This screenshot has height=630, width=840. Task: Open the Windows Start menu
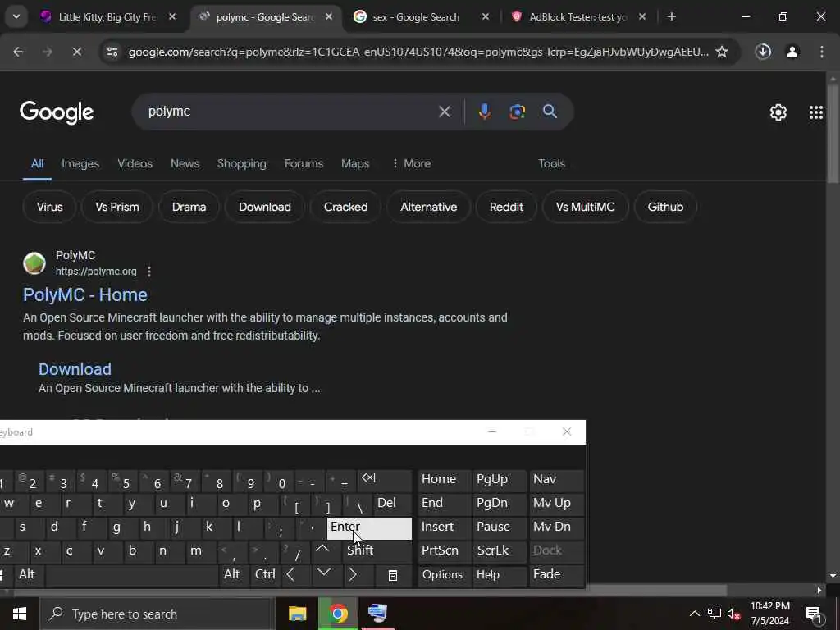[20, 614]
